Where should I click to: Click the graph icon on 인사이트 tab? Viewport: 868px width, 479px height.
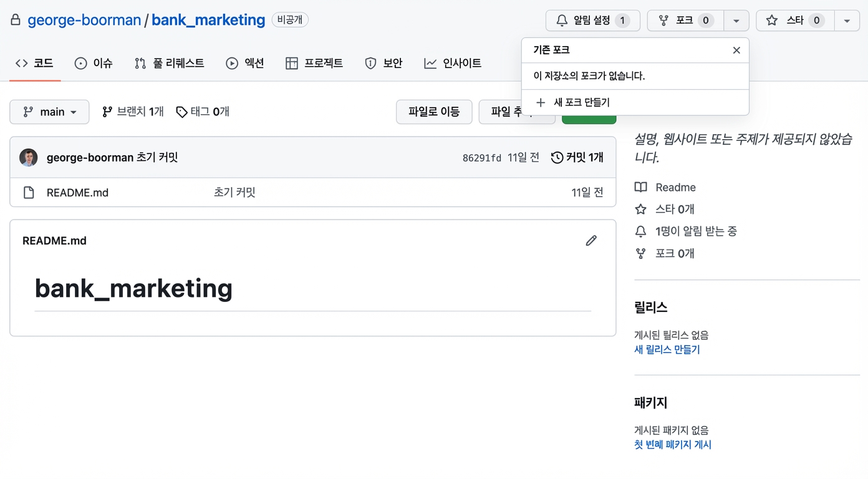(430, 63)
